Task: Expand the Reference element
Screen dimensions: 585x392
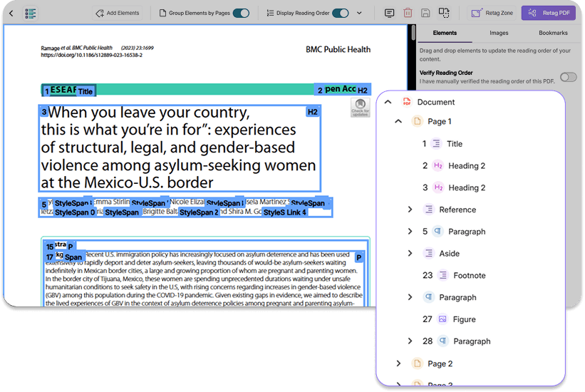Action: [410, 210]
